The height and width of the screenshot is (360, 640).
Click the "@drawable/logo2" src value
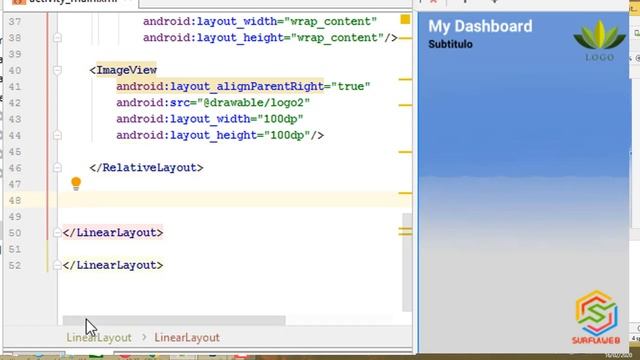pyautogui.click(x=253, y=103)
